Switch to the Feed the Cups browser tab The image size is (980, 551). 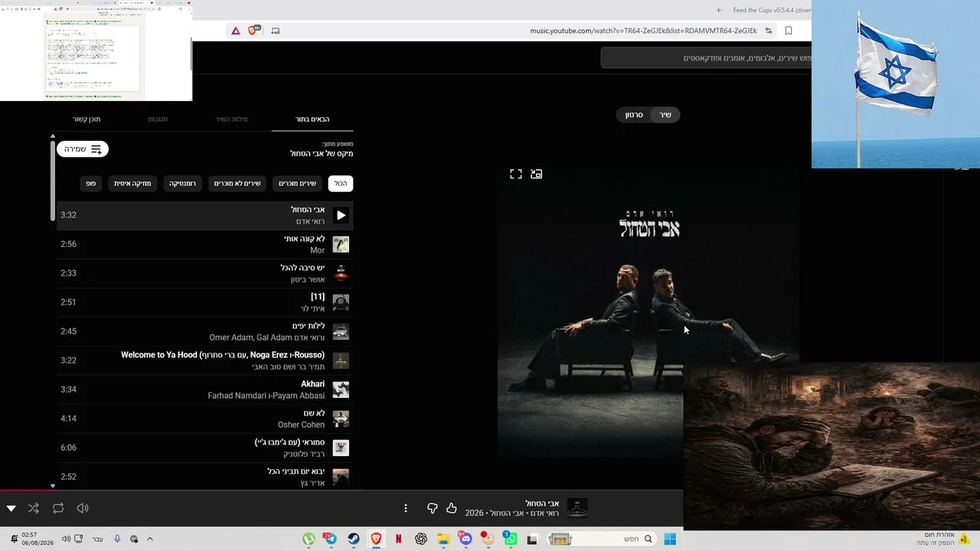(x=772, y=10)
